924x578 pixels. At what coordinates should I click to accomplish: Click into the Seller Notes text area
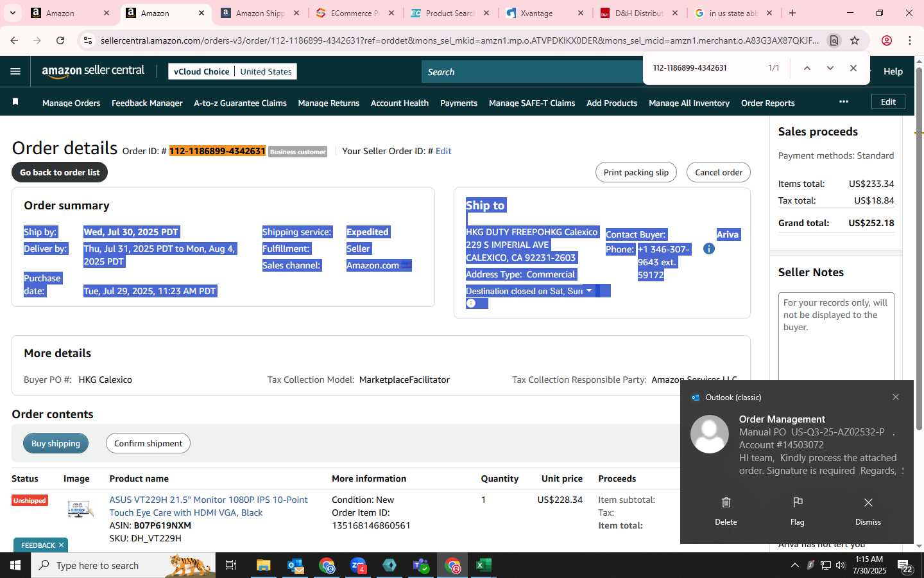tap(836, 337)
